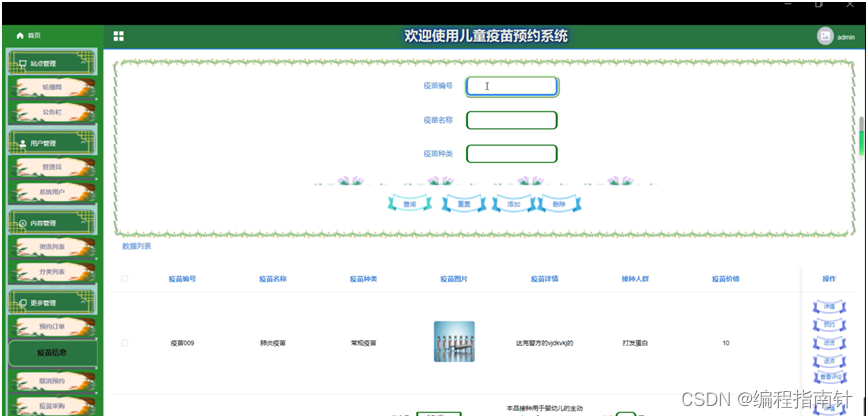This screenshot has width=868, height=418.
Task: Collapse the 站点管理 section chevron
Action: (x=83, y=63)
